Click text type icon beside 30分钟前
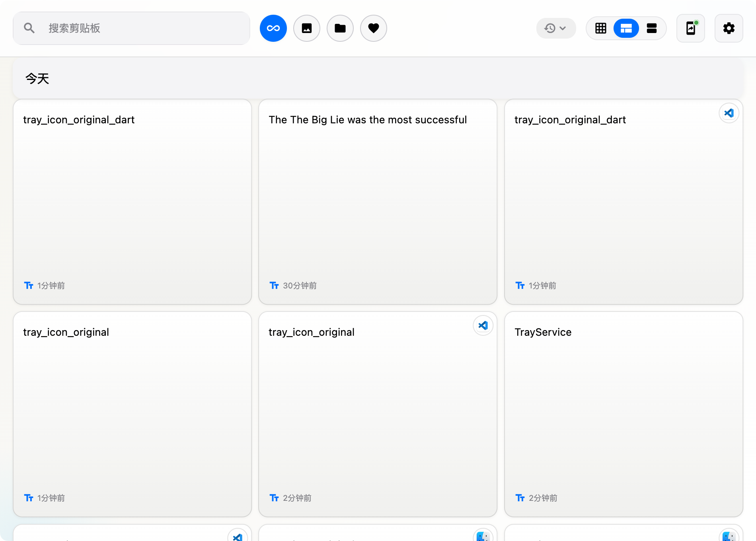 pos(274,286)
